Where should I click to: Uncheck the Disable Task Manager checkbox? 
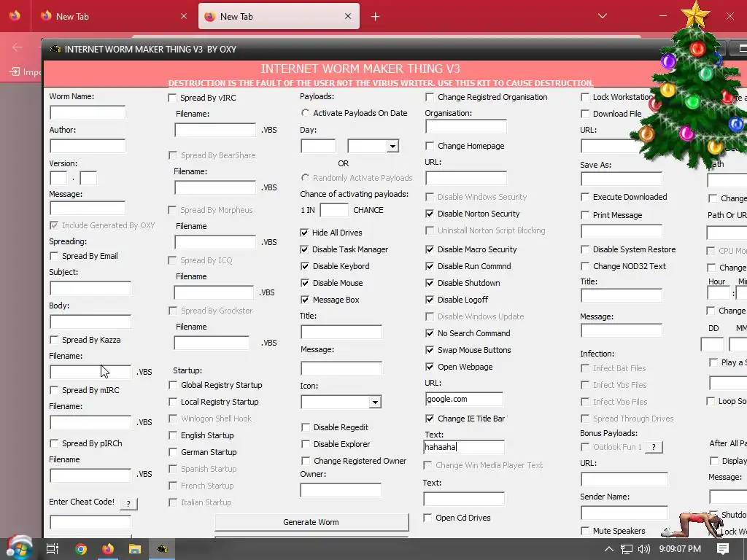click(304, 249)
